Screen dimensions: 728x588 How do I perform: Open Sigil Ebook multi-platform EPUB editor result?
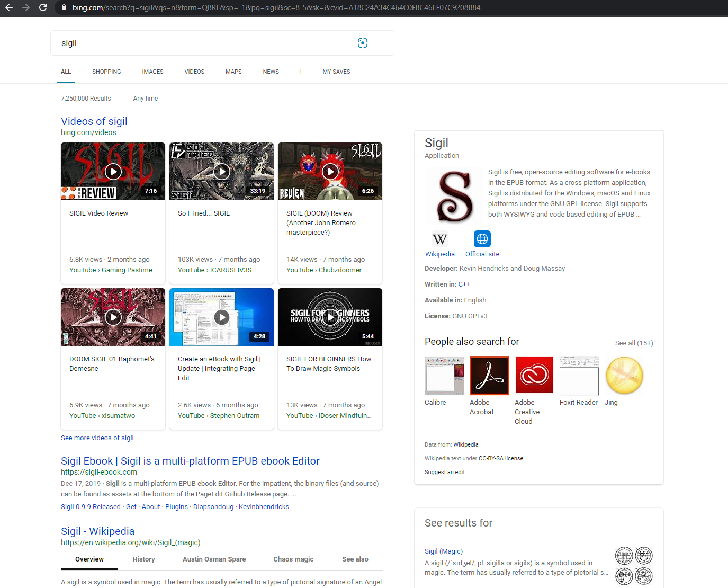(x=190, y=461)
